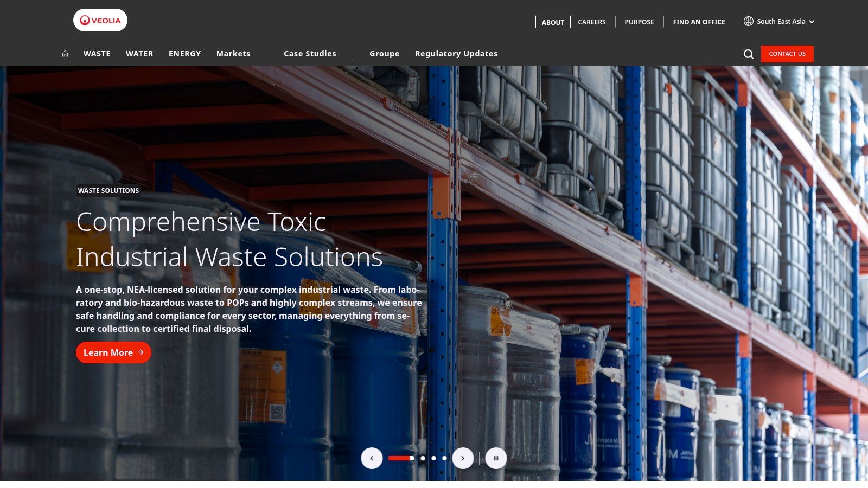Open the ENERGY menu
The width and height of the screenshot is (868, 488).
pyautogui.click(x=185, y=54)
